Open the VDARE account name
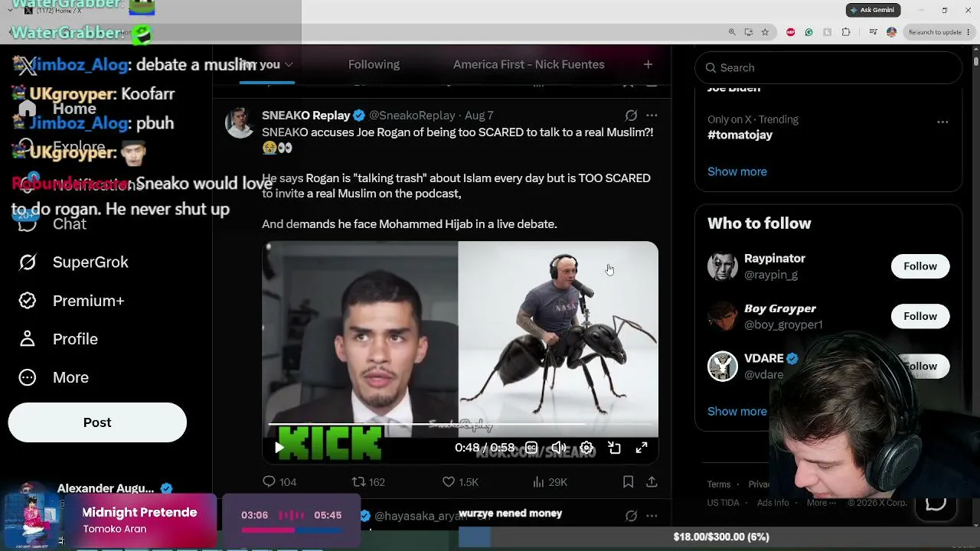 764,358
